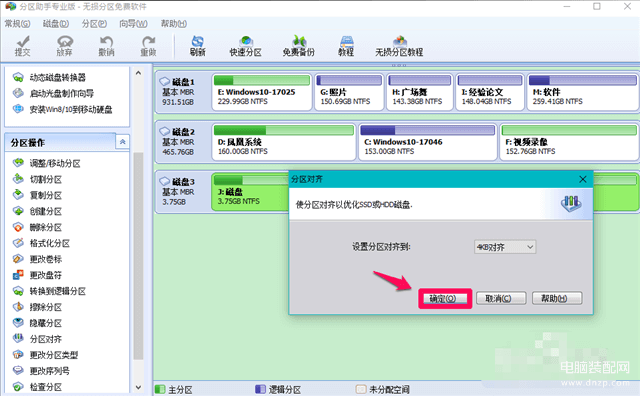Screen dimensions: 640x396
Task: Open the 免费备份 free backup tool
Action: [x=299, y=46]
